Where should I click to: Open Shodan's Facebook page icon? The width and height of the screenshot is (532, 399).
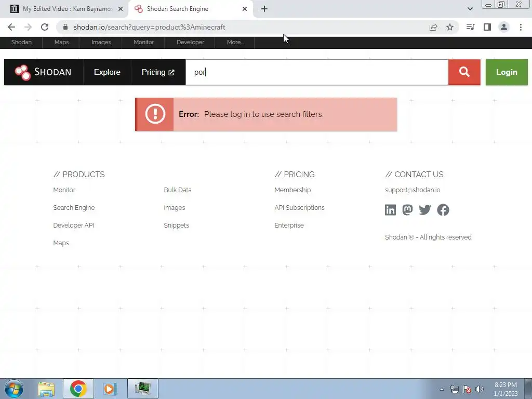pos(443,210)
